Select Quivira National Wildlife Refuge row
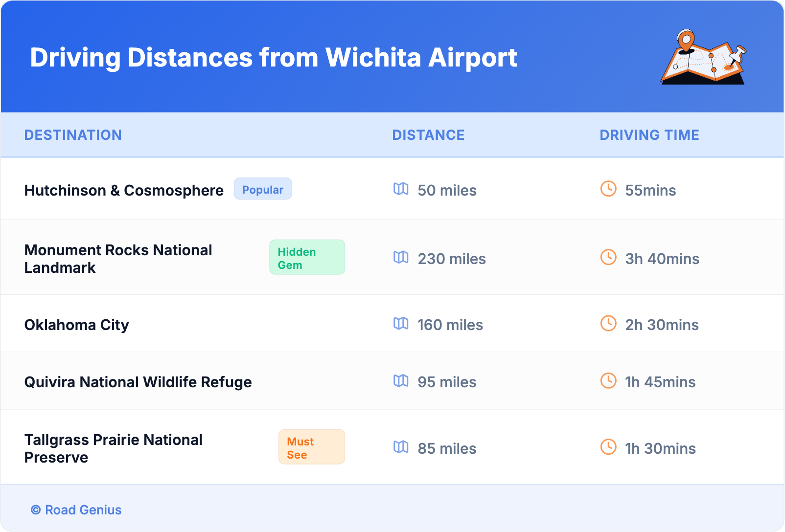785x532 pixels. pyautogui.click(x=138, y=382)
